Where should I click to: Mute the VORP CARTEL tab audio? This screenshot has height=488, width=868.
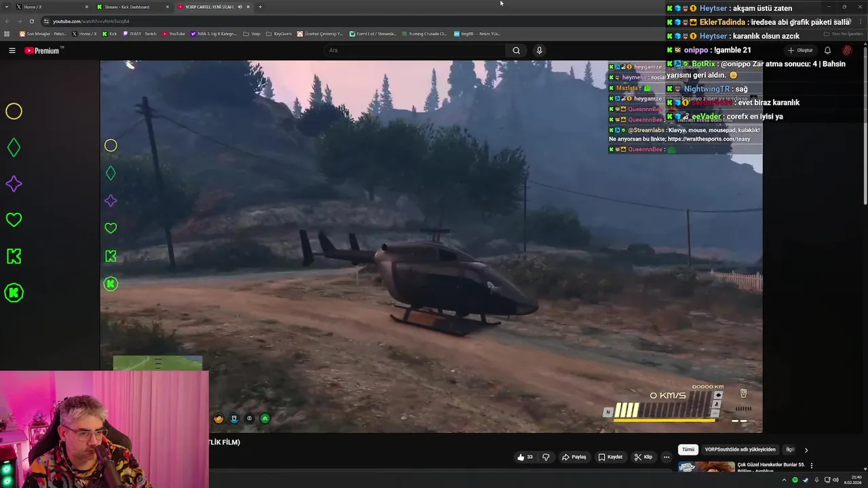(239, 7)
